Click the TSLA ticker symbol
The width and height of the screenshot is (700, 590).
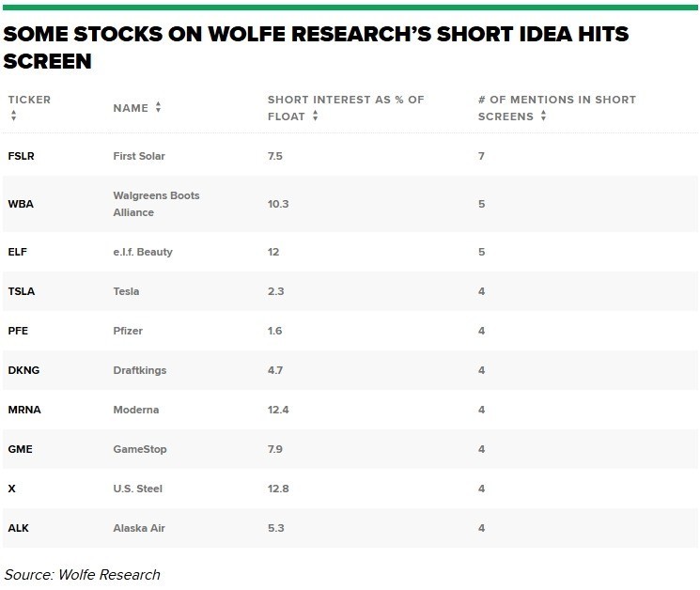21,291
